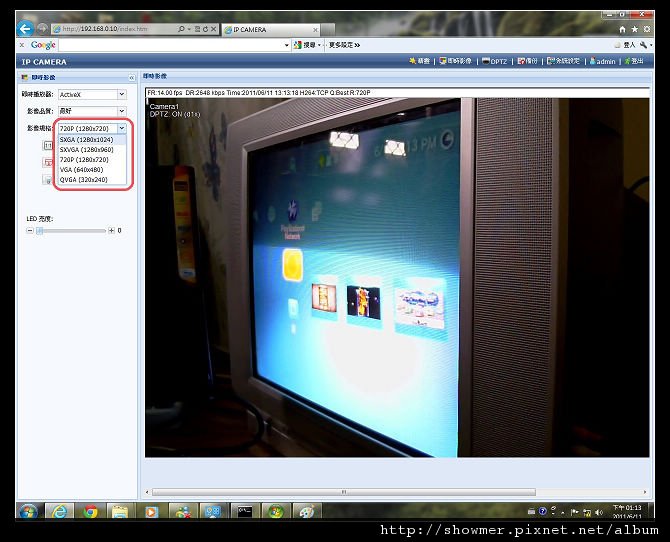Viewport: 670px width, 542px height.
Task: Collapse the left live-view panel with double-arrow icon
Action: click(132, 78)
